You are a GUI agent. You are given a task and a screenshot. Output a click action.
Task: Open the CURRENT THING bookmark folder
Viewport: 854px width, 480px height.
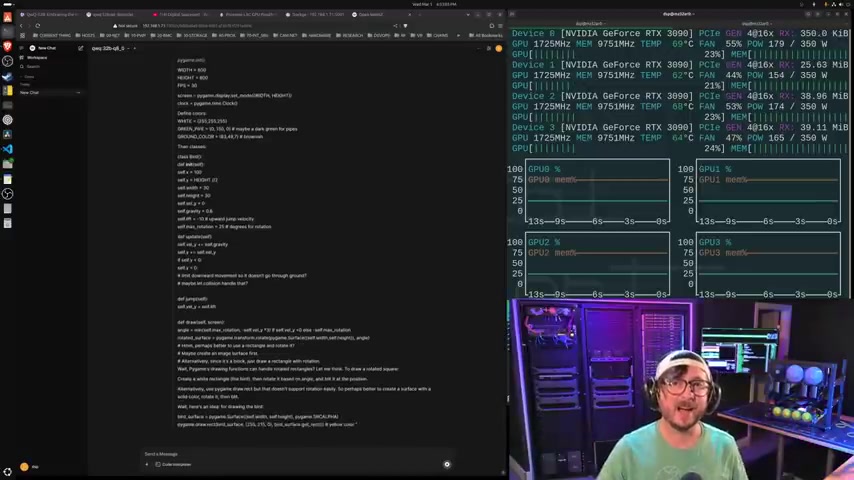click(52, 35)
